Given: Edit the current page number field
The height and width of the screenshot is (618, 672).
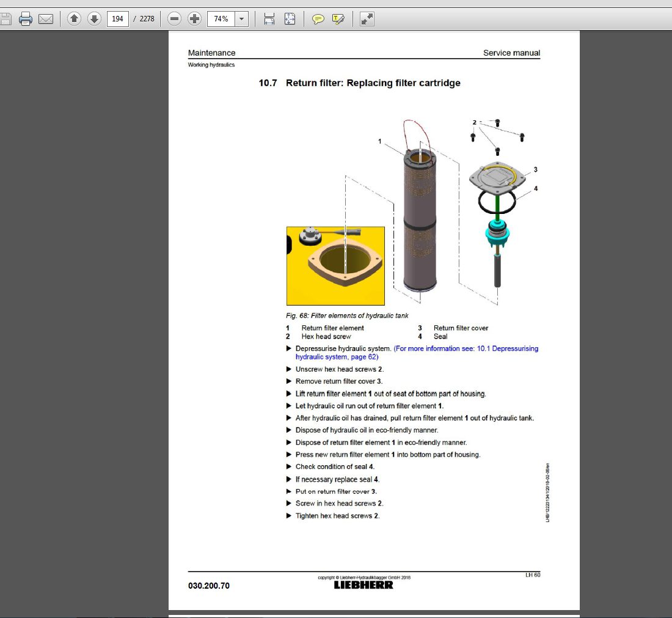Looking at the screenshot, I should click(x=117, y=19).
